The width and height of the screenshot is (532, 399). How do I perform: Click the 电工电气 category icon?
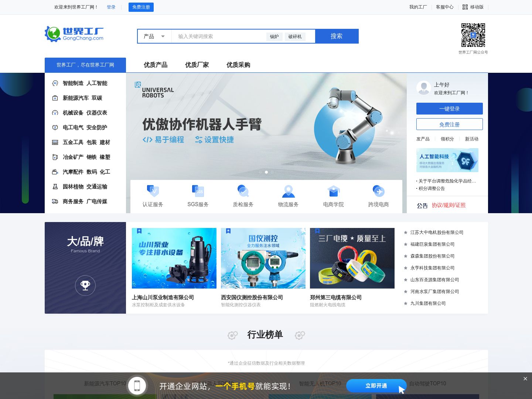[x=55, y=127]
